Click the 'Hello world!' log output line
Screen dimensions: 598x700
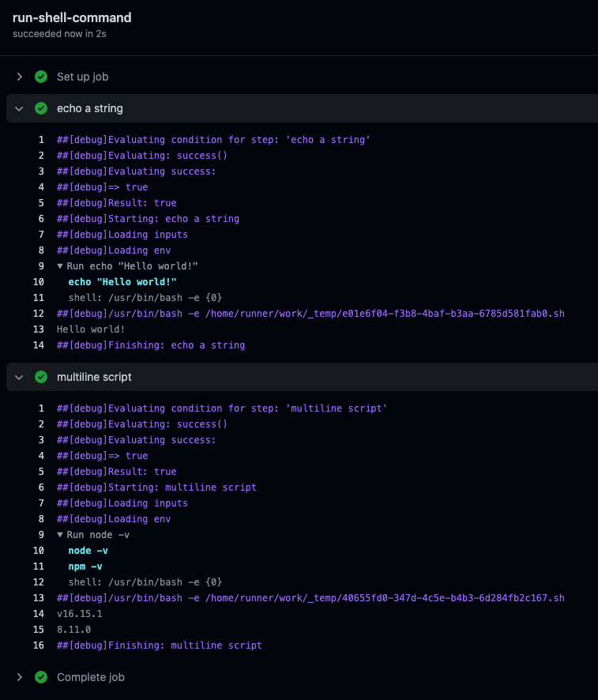click(91, 329)
